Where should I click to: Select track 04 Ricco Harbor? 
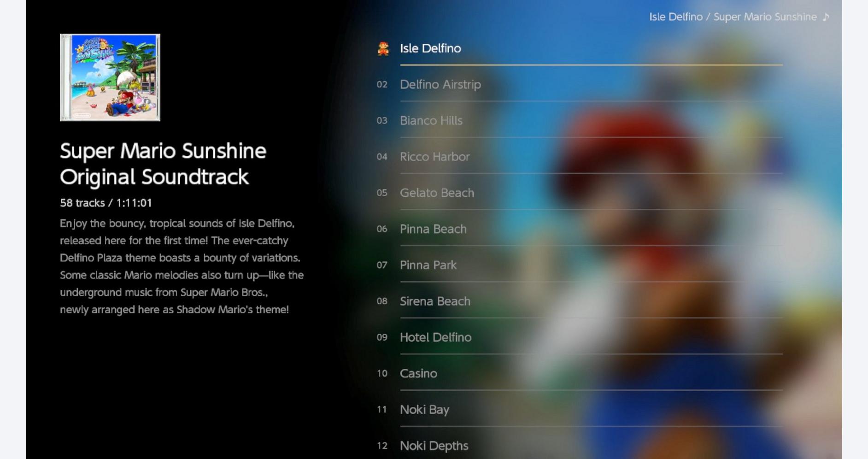point(434,157)
